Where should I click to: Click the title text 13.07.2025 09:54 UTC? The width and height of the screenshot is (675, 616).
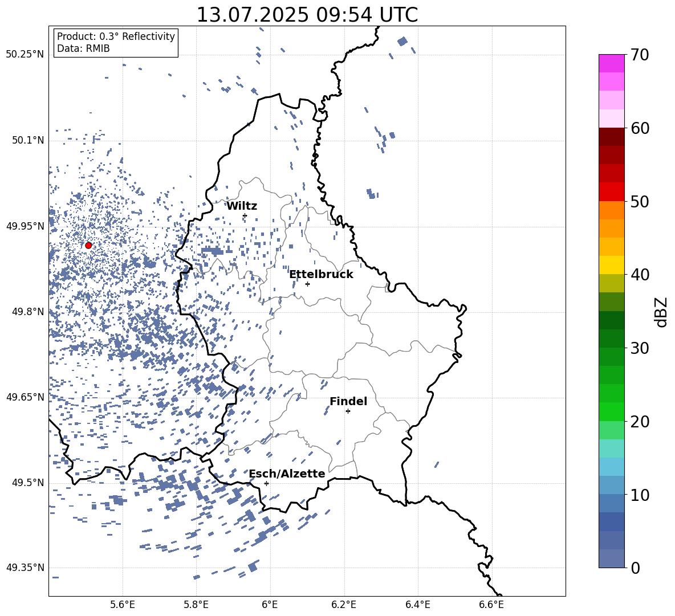tap(307, 15)
